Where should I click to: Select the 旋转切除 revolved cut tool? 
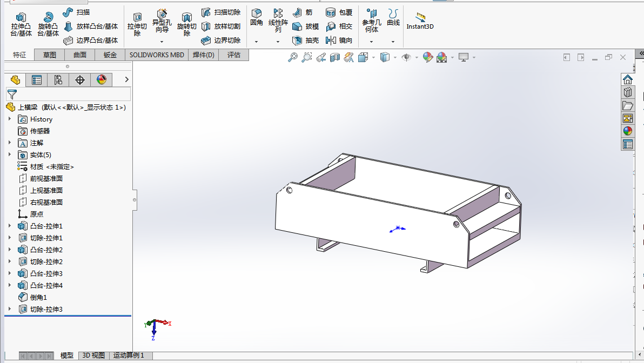[x=187, y=25]
